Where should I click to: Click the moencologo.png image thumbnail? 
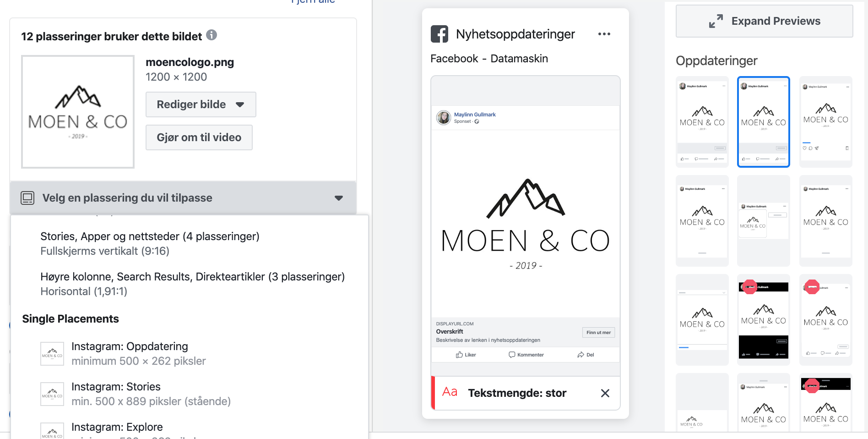click(x=78, y=112)
